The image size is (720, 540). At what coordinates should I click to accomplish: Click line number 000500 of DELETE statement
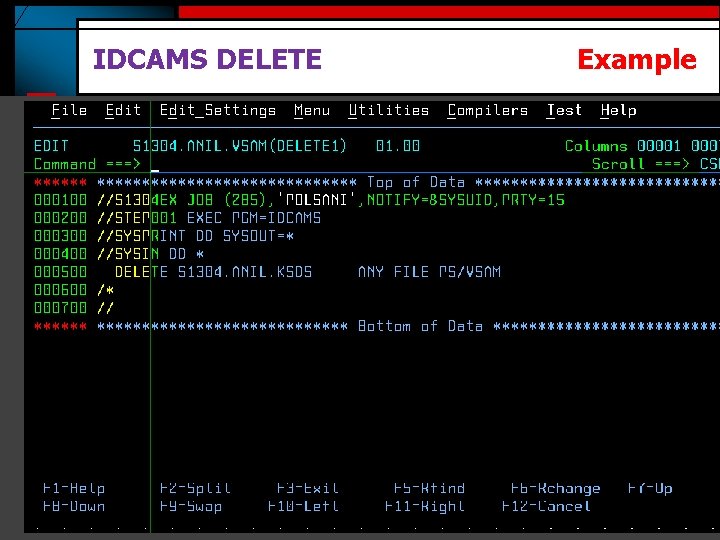[x=60, y=272]
